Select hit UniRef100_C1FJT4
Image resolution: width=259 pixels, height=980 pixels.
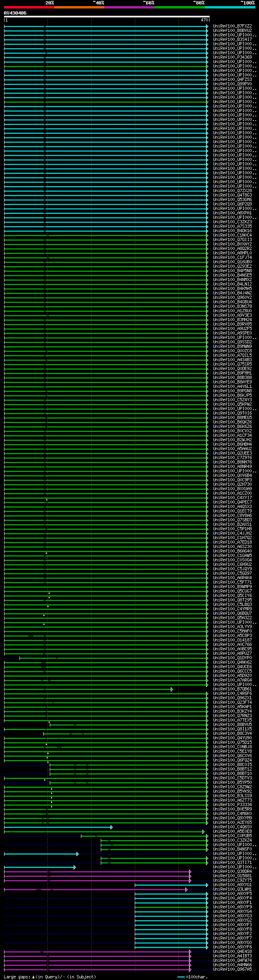pos(232,257)
